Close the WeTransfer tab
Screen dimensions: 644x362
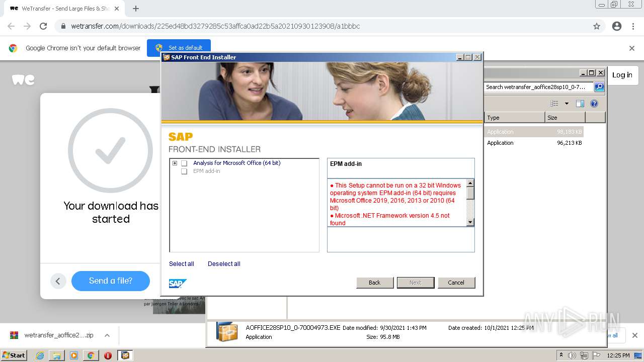[117, 9]
